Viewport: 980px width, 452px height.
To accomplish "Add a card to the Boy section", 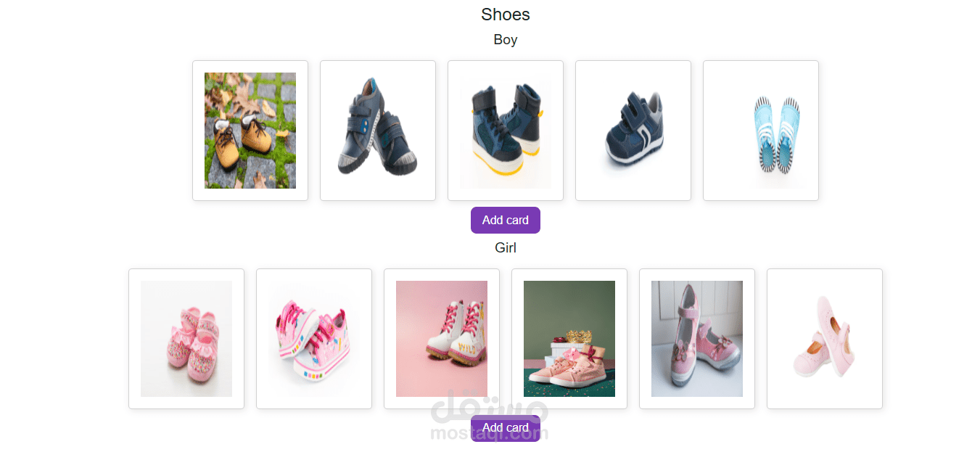I will click(x=506, y=220).
